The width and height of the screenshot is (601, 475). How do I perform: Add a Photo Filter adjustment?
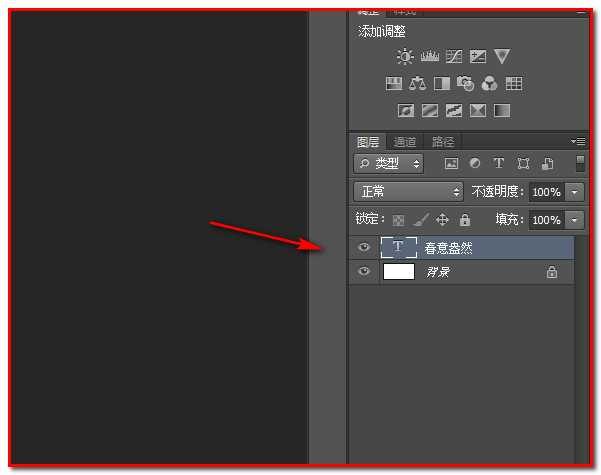(465, 84)
